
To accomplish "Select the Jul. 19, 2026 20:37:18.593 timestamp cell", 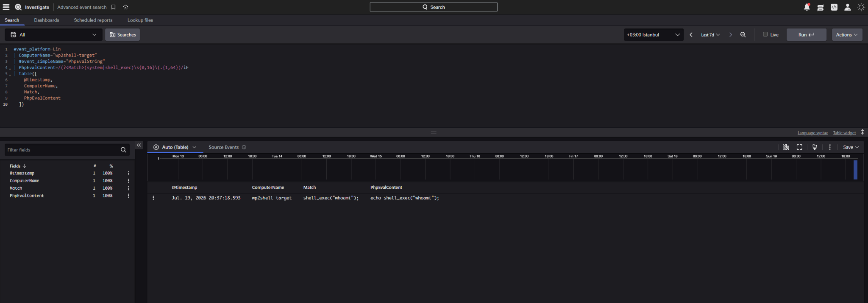I will (206, 198).
